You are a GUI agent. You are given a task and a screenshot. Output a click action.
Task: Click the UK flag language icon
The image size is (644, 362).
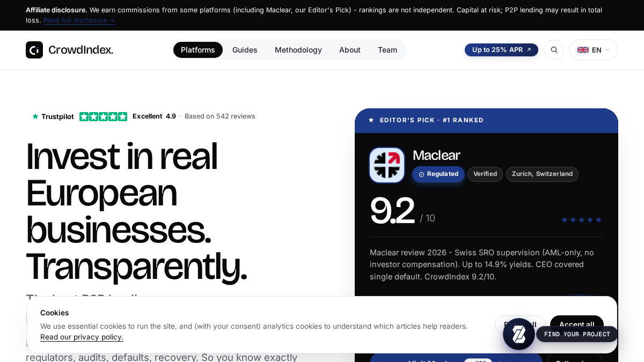(583, 50)
